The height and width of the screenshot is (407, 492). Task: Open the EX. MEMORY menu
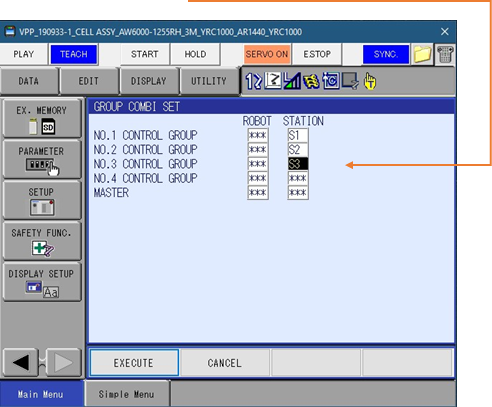[42, 118]
